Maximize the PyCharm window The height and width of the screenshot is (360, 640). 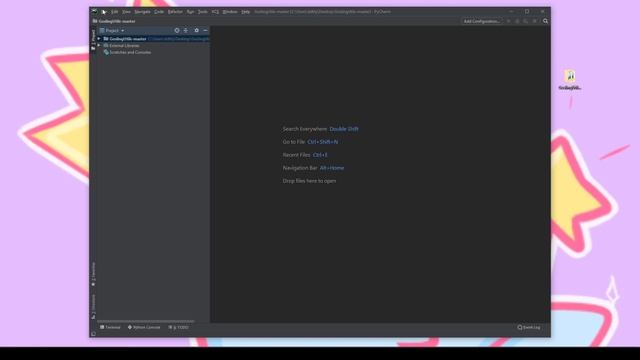(527, 11)
